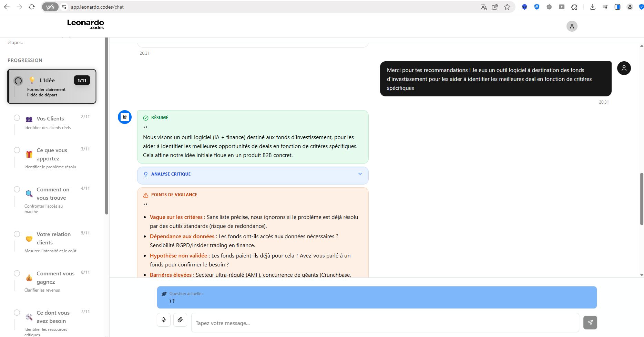Click the Tapez votre message input field
Viewport: 644px width, 337px height.
pyautogui.click(x=385, y=323)
